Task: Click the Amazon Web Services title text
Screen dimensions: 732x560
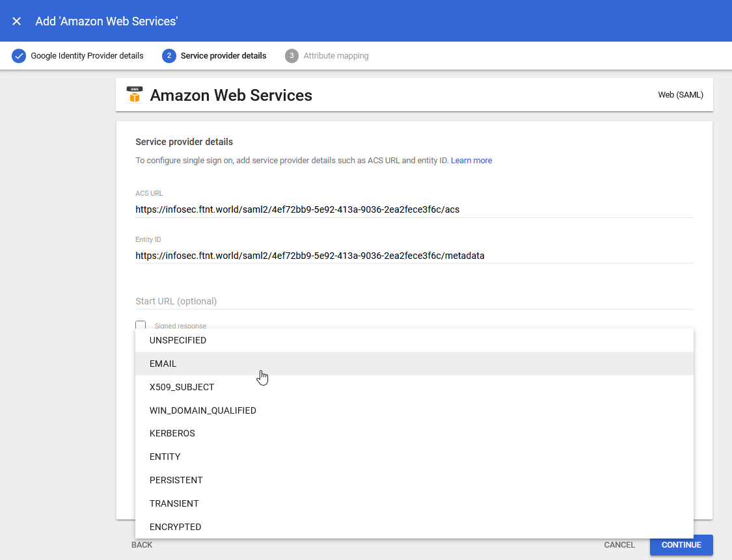Action: click(231, 95)
